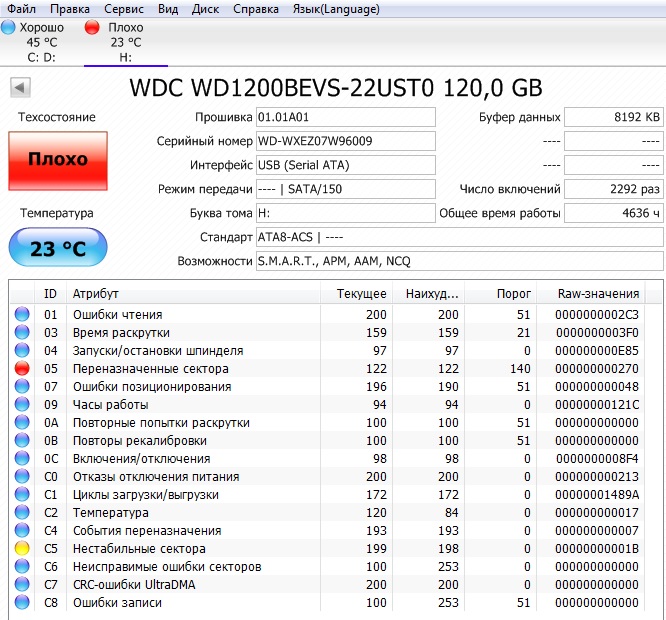Viewport: 666px width, 620px height.
Task: Go to previous disk with left arrow
Action: pos(20,88)
